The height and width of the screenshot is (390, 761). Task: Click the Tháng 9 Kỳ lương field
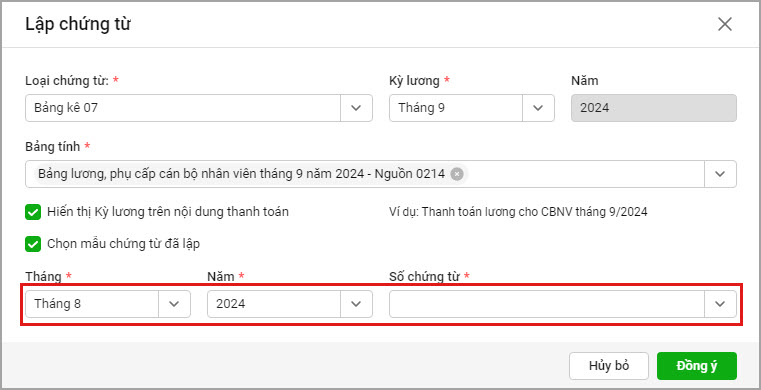pyautogui.click(x=456, y=108)
